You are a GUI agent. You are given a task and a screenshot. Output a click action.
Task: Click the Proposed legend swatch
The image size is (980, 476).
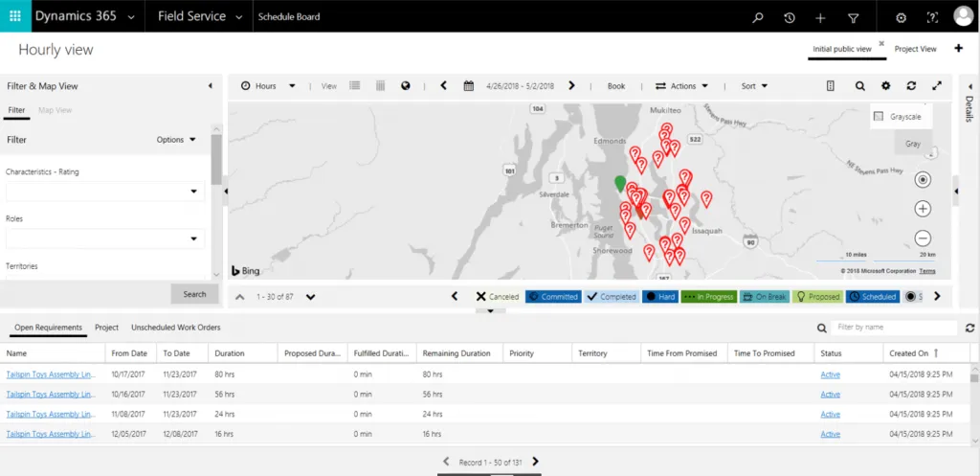click(x=817, y=297)
